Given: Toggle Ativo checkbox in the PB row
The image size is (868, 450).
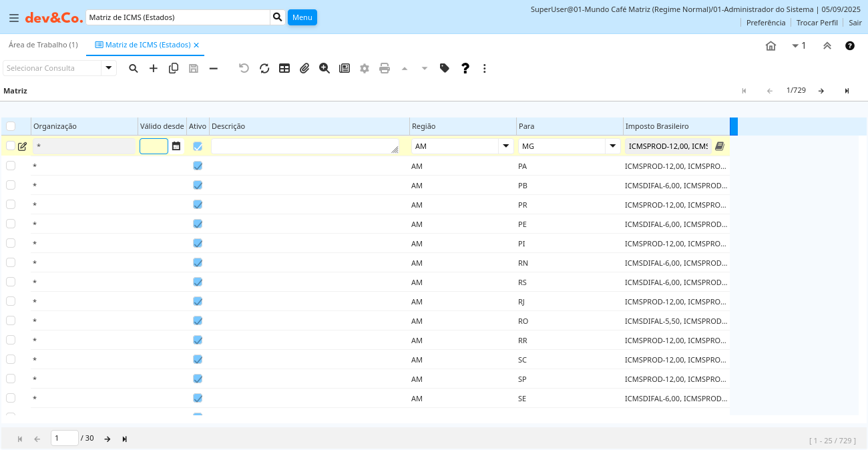Looking at the screenshot, I should pos(198,185).
